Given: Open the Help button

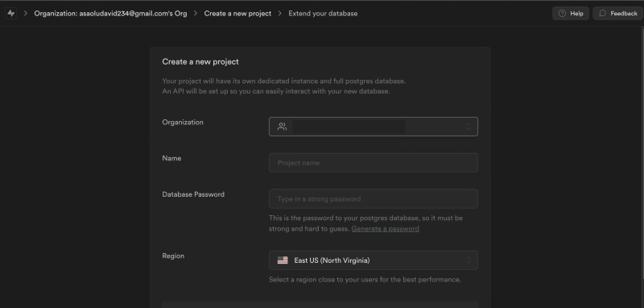Looking at the screenshot, I should (571, 13).
